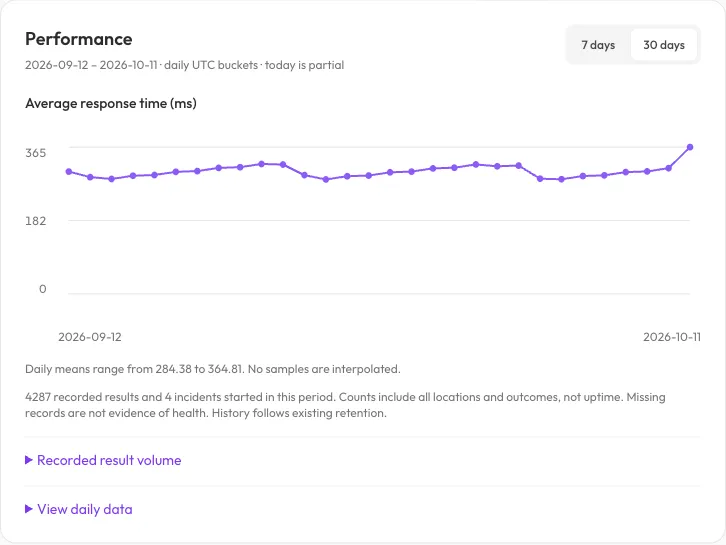Image resolution: width=726 pixels, height=545 pixels.
Task: Select the 30 days range
Action: [663, 45]
